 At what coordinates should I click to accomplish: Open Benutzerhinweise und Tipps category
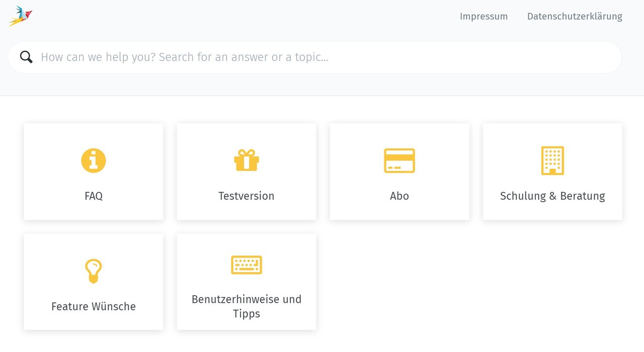coord(246,282)
